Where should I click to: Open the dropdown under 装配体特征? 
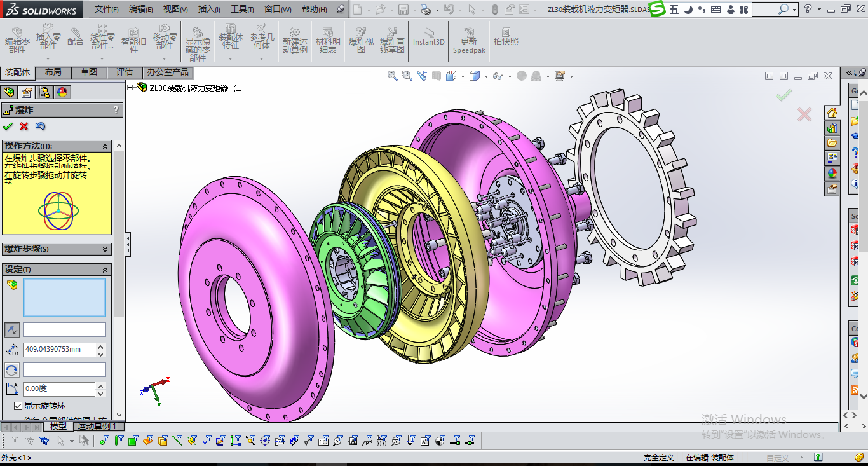(x=231, y=58)
